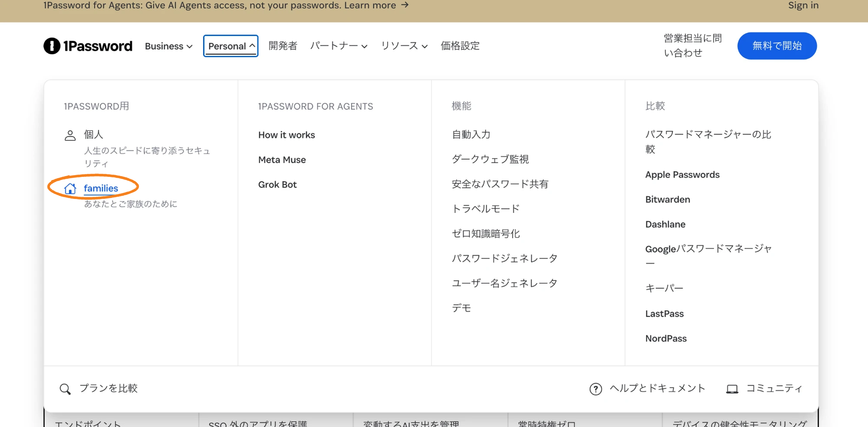Viewport: 868px width, 427px height.
Task: Open ヘルプとドキュメント link
Action: (x=658, y=388)
